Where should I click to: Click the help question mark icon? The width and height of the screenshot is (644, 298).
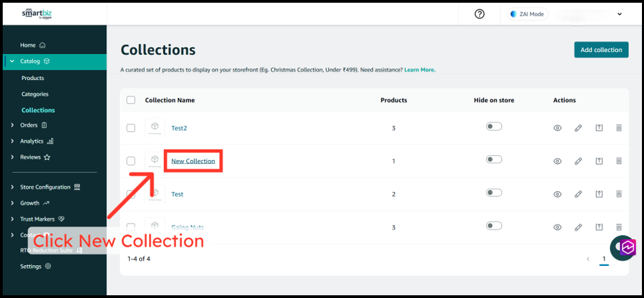[479, 14]
